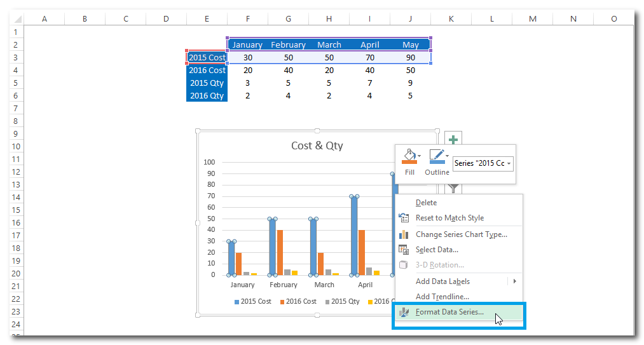644x345 pixels.
Task: Click the Reset to Match Style icon
Action: pyautogui.click(x=403, y=218)
